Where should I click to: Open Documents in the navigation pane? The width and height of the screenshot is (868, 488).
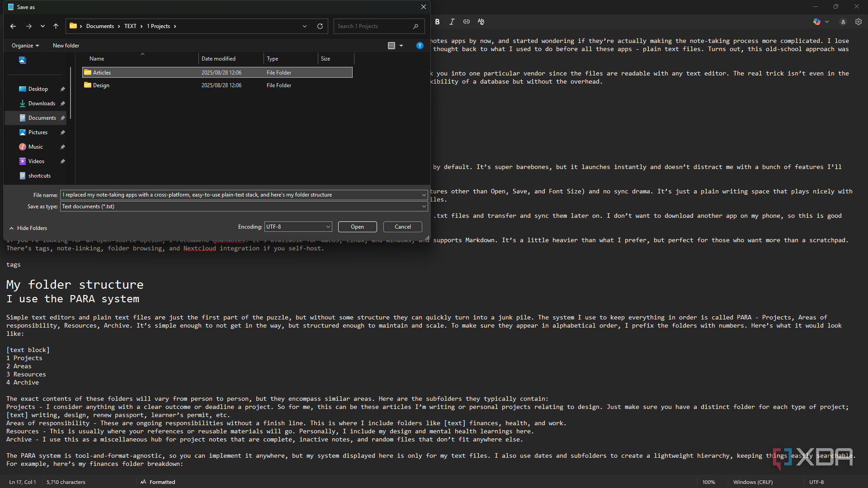pyautogui.click(x=42, y=118)
